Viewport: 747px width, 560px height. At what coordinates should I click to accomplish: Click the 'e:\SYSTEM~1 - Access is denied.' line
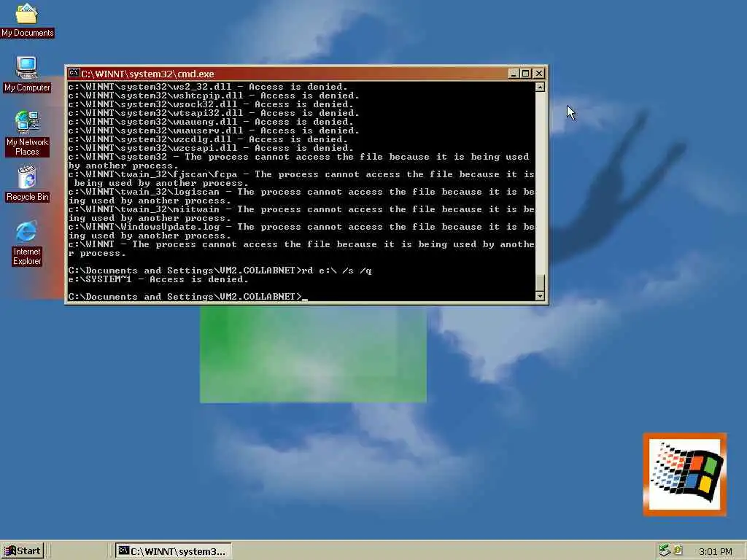tap(158, 279)
